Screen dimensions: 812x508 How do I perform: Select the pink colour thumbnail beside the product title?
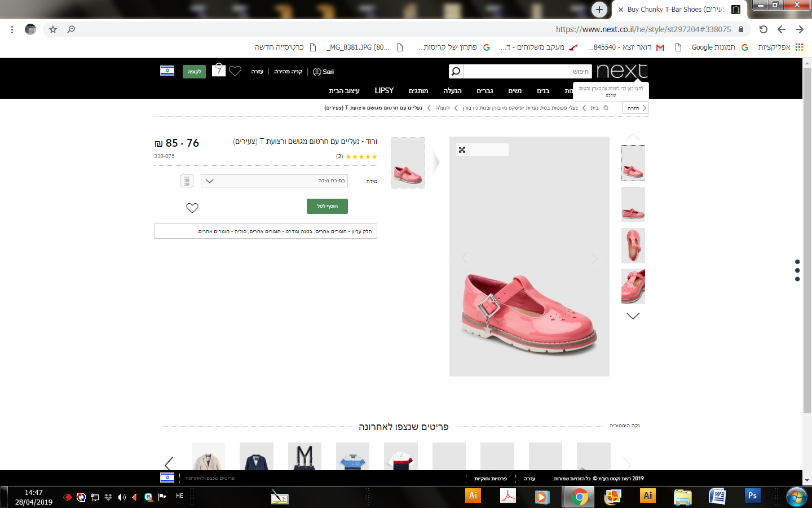click(x=408, y=163)
